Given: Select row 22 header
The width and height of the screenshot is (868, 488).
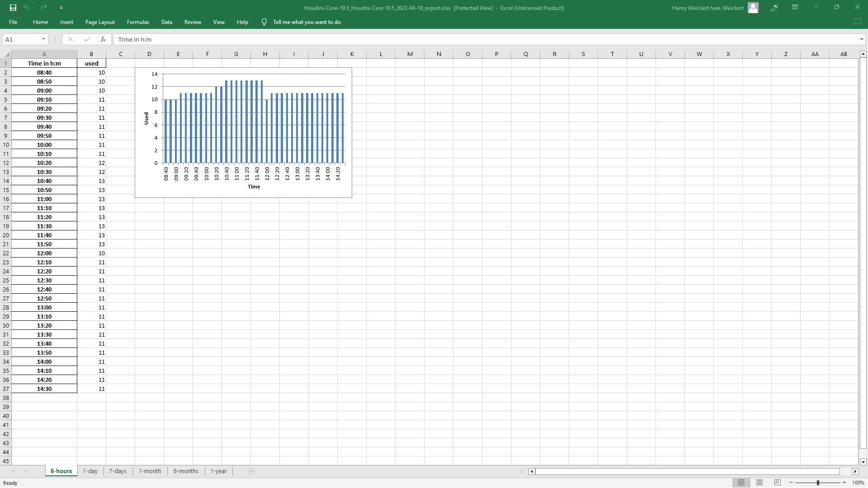Looking at the screenshot, I should click(5, 253).
